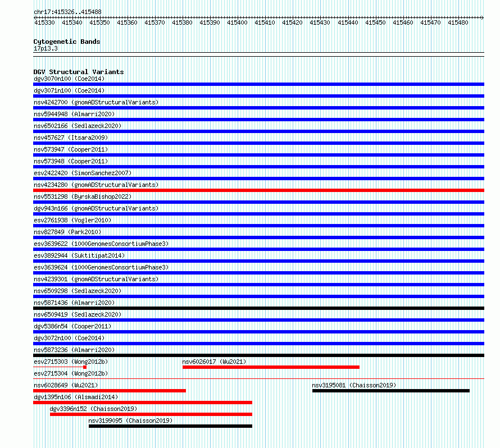Select nsv4239301 (gnomADStructuralVariants) label

(x=96, y=279)
